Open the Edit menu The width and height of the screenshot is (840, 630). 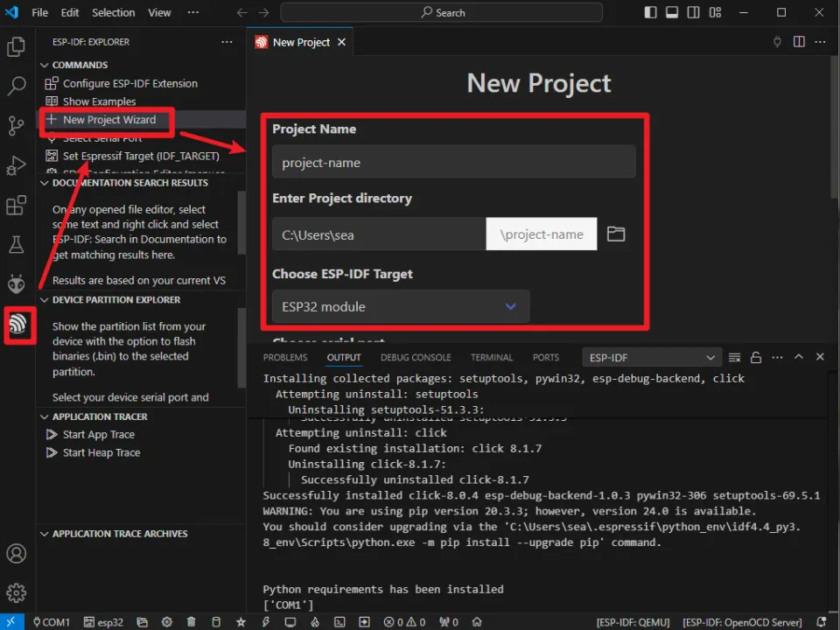70,12
